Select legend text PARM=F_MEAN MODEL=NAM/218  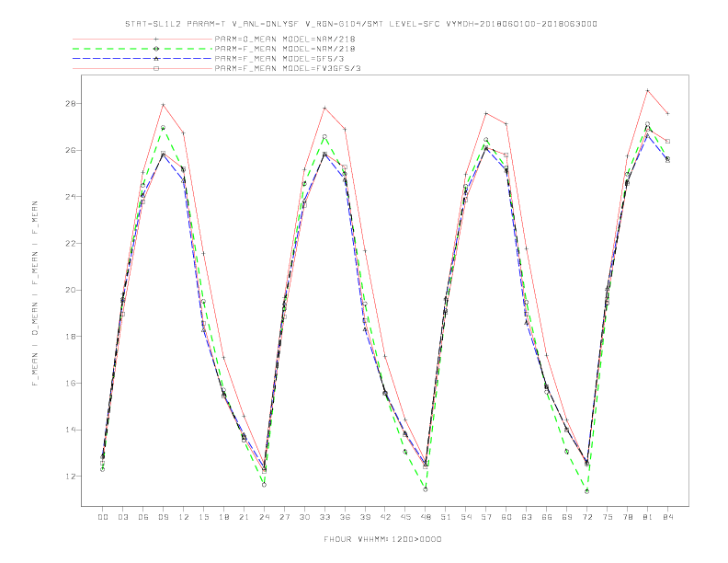coord(285,49)
